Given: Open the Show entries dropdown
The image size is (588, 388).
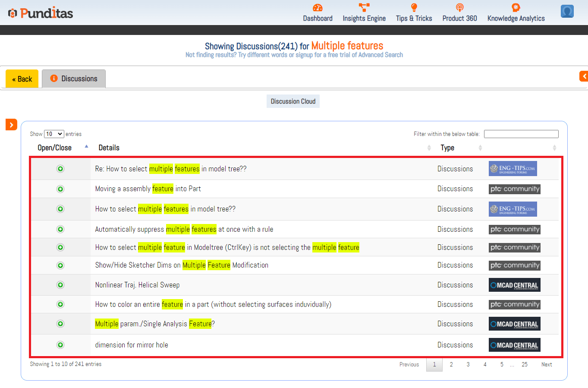Looking at the screenshot, I should (54, 134).
